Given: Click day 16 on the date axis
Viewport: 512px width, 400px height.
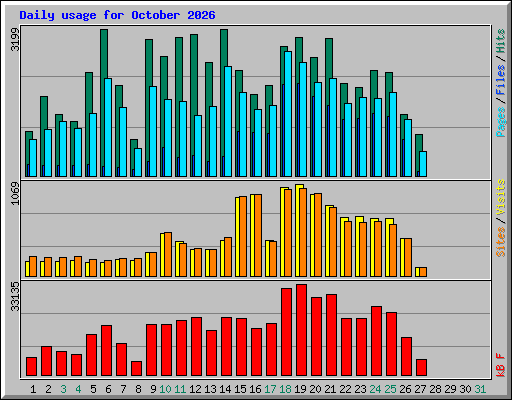Looking at the screenshot, I should coord(255,389).
